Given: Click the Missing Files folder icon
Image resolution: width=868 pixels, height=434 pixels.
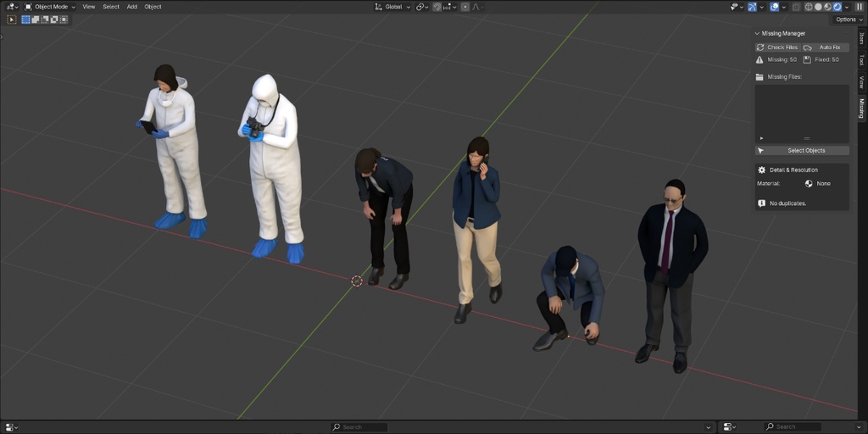Looking at the screenshot, I should [760, 76].
